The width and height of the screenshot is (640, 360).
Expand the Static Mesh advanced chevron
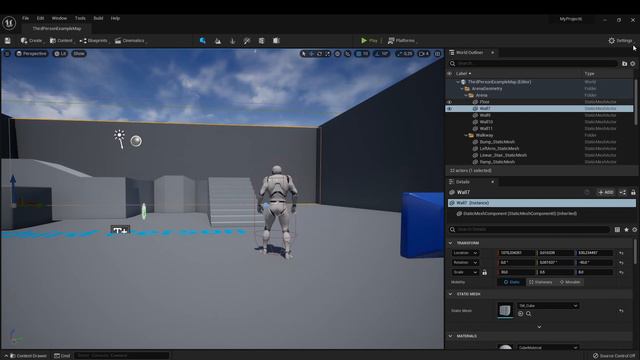click(539, 327)
